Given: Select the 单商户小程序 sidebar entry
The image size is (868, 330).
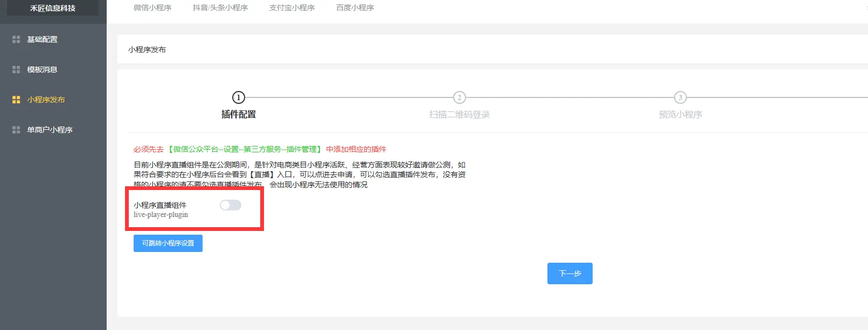Looking at the screenshot, I should pos(50,130).
